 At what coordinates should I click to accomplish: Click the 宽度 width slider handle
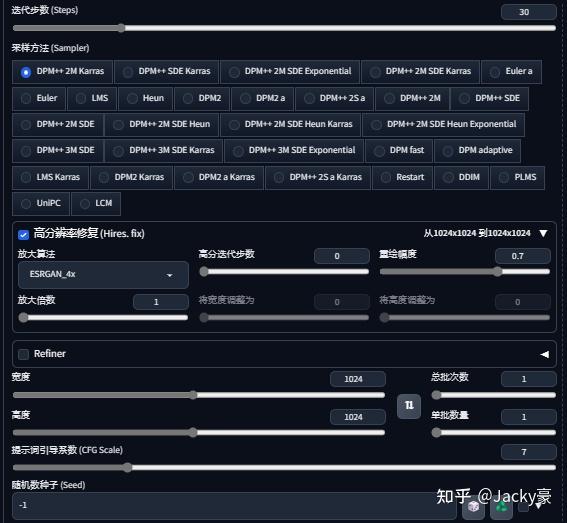point(193,395)
